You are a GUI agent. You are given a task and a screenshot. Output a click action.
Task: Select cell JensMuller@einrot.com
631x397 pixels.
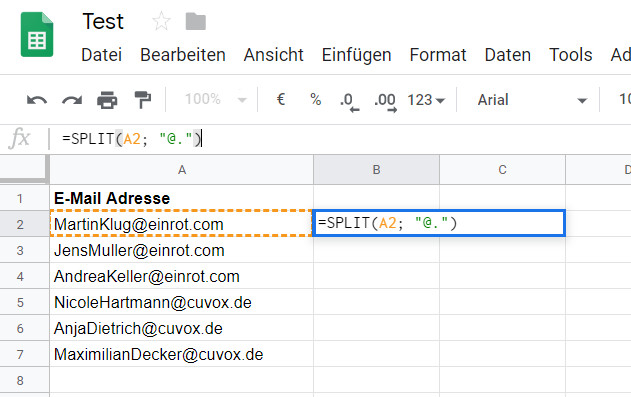click(181, 250)
